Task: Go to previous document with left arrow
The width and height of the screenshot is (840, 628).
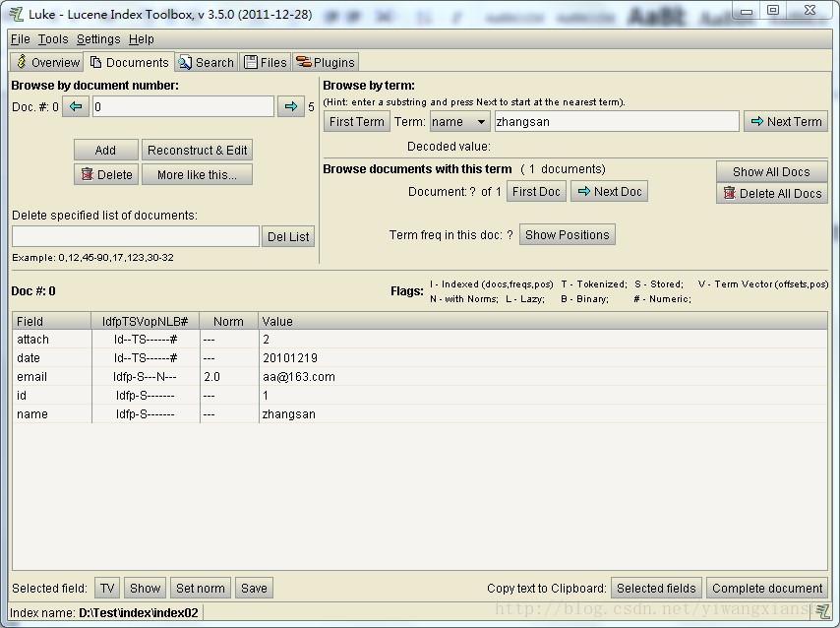Action: [x=76, y=106]
